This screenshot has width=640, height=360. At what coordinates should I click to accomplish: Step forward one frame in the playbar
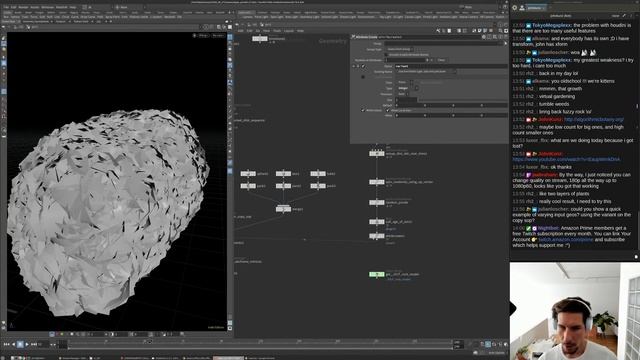[27, 344]
